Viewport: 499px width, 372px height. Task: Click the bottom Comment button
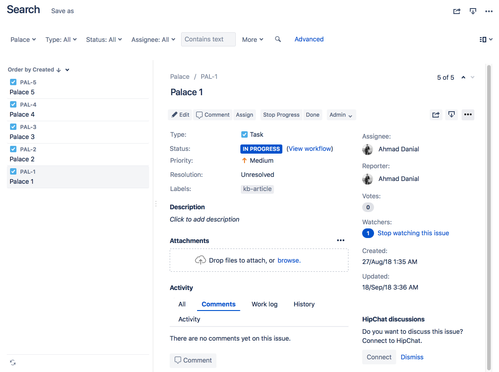coord(193,360)
